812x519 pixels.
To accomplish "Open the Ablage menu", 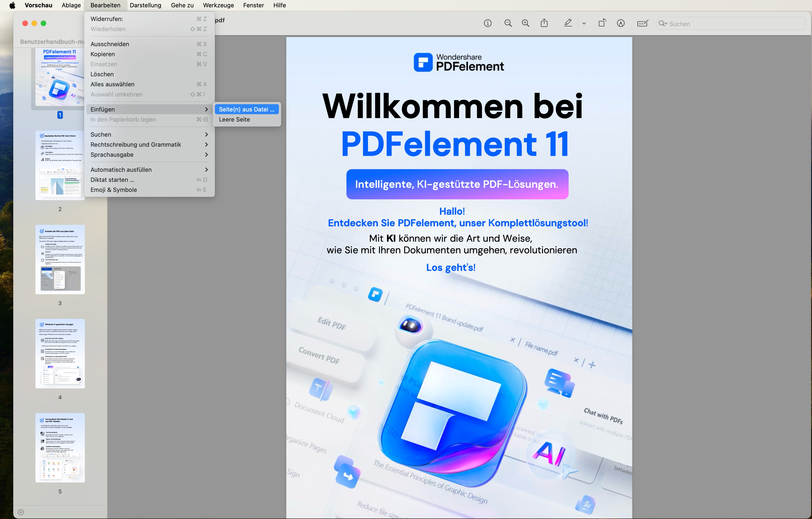I will coord(71,5).
